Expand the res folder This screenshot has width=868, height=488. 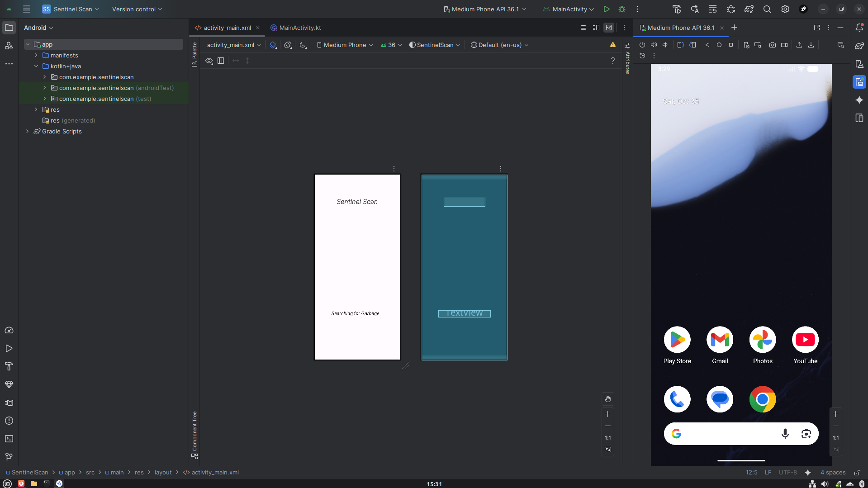(36, 109)
